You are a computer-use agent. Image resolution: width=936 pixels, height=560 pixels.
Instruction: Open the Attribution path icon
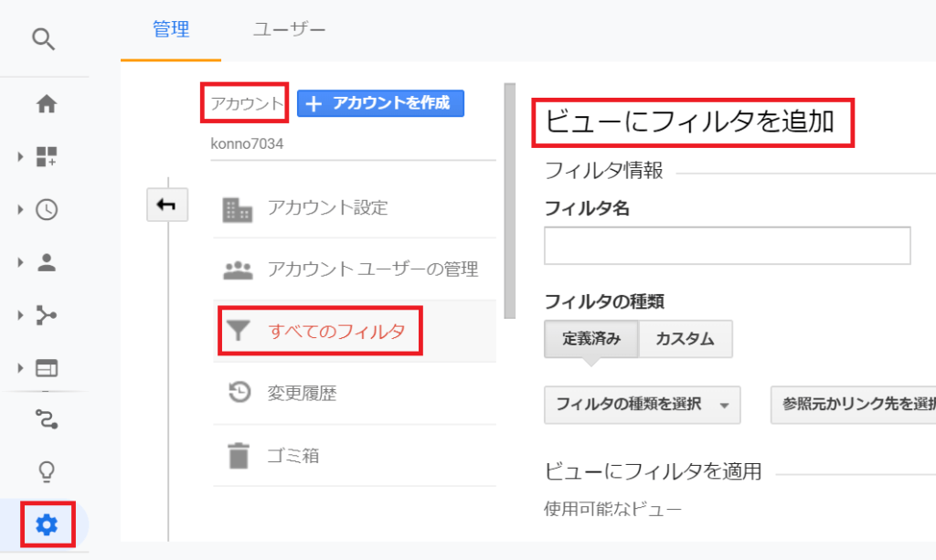coord(47,419)
